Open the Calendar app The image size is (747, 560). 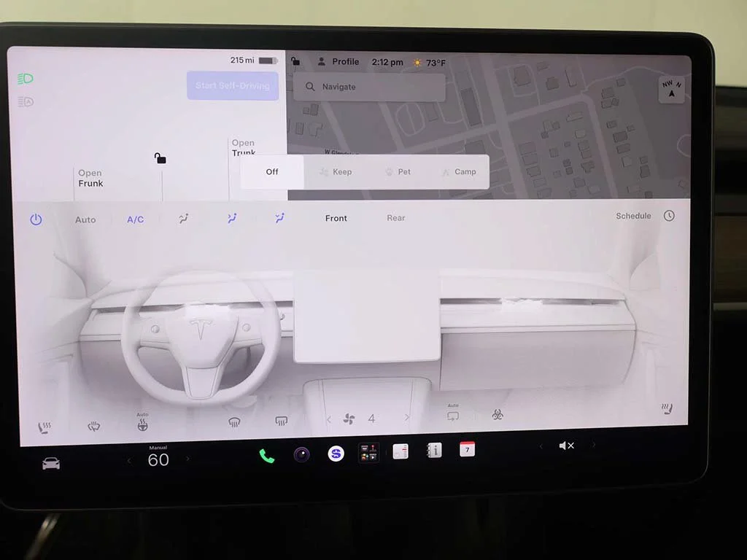point(467,449)
